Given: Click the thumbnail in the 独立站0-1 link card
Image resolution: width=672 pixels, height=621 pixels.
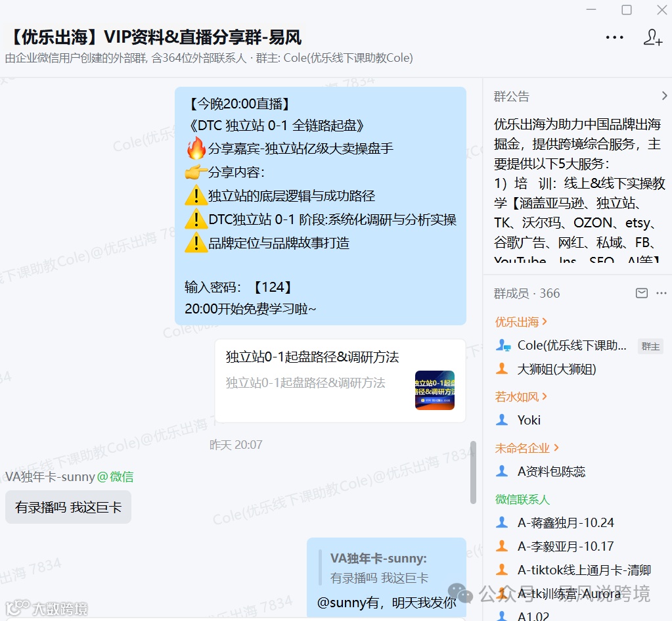Looking at the screenshot, I should (435, 390).
